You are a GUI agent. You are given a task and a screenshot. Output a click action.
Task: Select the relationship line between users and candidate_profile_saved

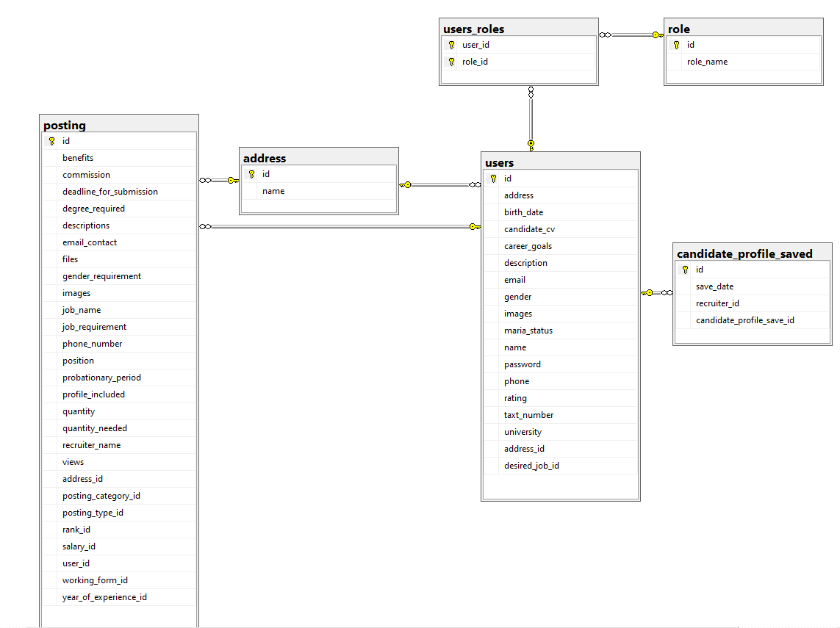point(658,292)
